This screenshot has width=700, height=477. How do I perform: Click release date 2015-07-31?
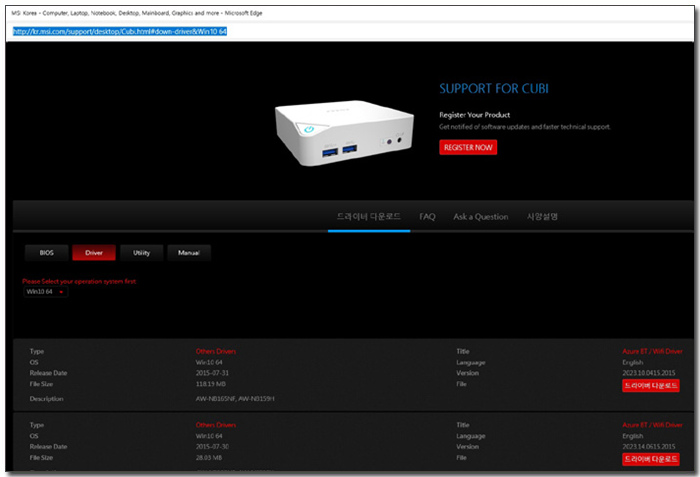(212, 373)
